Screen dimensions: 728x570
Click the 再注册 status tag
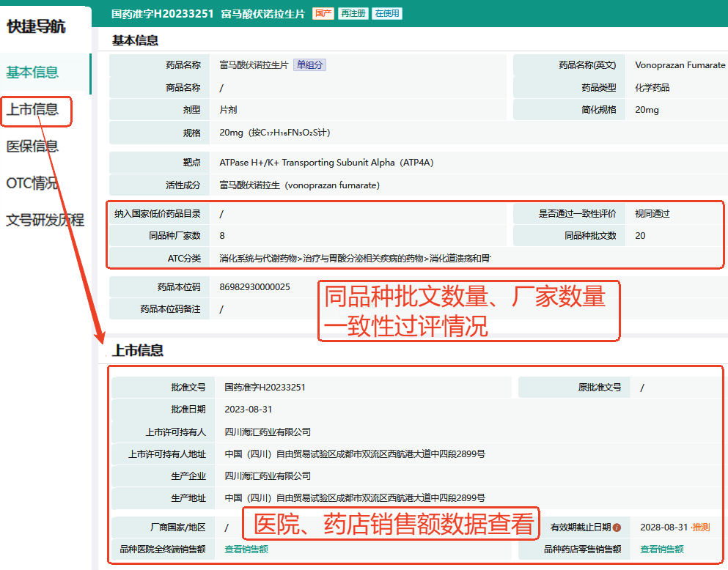click(x=353, y=14)
